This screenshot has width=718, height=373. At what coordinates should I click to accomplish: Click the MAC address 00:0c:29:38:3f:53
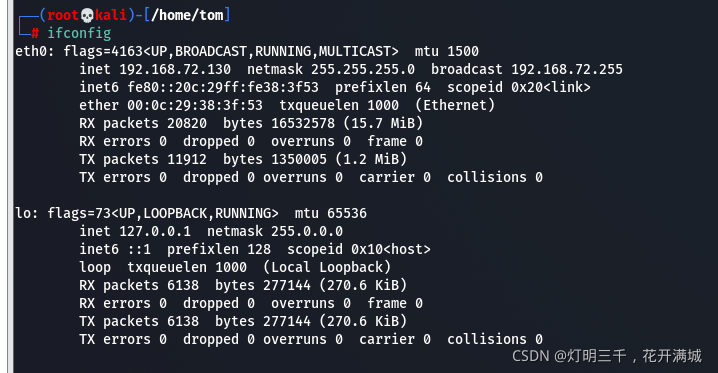point(195,105)
